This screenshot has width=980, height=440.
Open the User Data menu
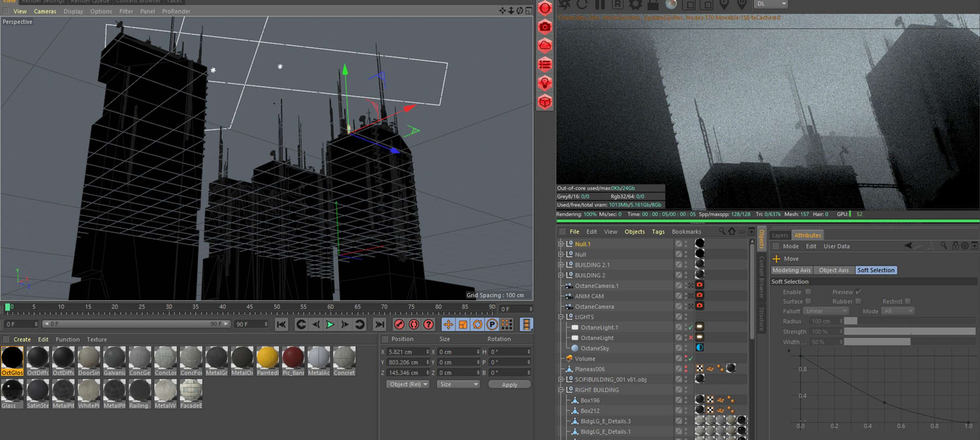click(x=836, y=246)
